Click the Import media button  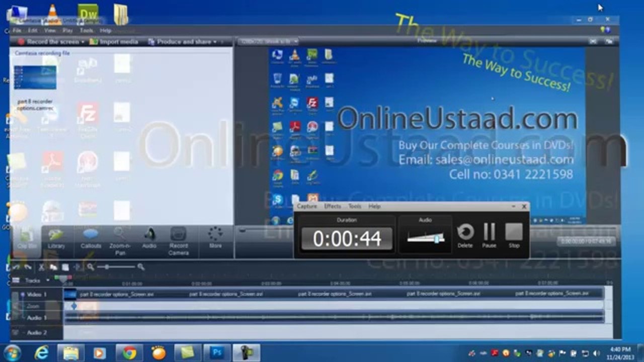pyautogui.click(x=114, y=42)
